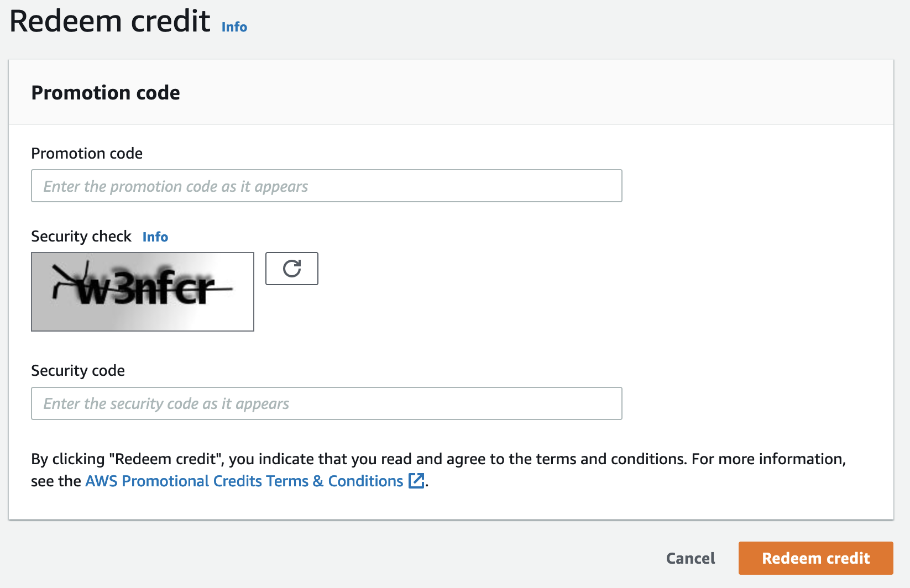
Task: Click the Cancel button
Action: tap(691, 558)
